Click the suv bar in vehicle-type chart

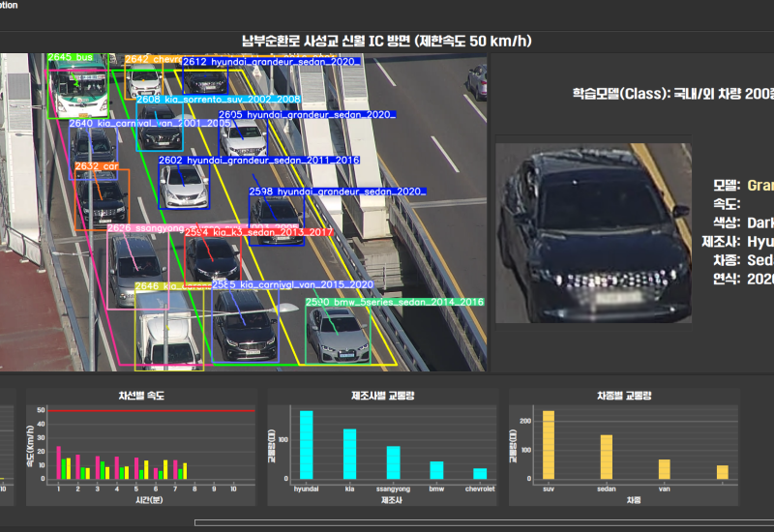pos(549,445)
